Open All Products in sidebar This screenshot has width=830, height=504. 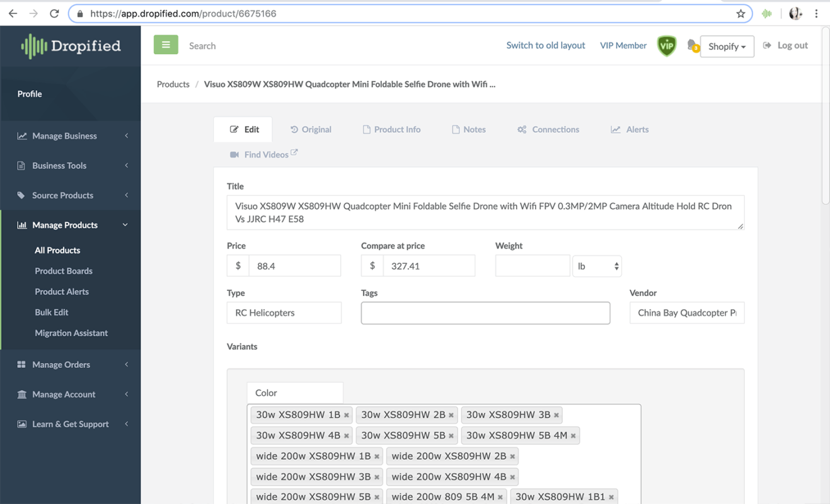57,250
